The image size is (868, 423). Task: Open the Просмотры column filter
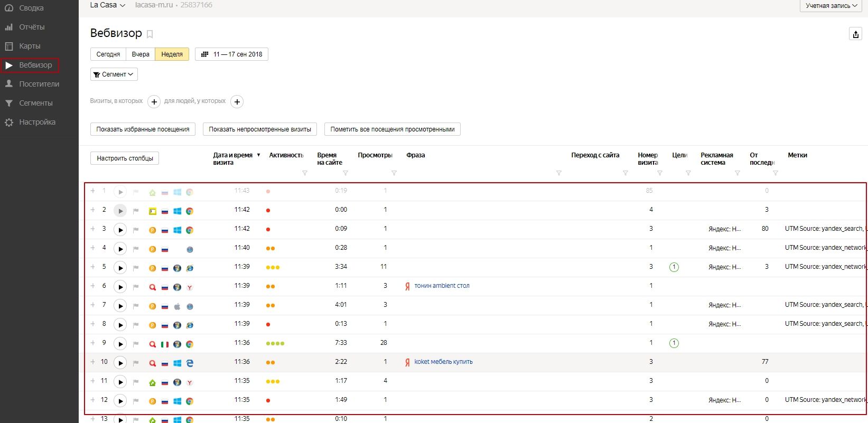point(394,173)
